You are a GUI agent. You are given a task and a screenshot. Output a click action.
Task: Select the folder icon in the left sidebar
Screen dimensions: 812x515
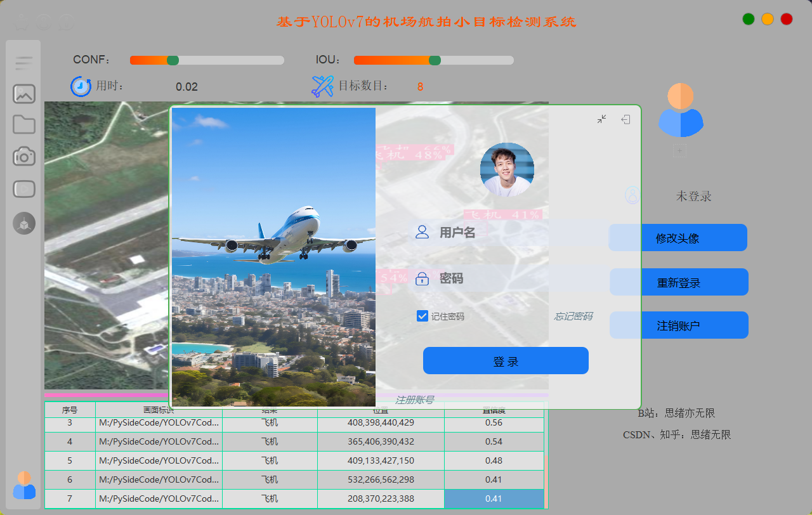[24, 124]
